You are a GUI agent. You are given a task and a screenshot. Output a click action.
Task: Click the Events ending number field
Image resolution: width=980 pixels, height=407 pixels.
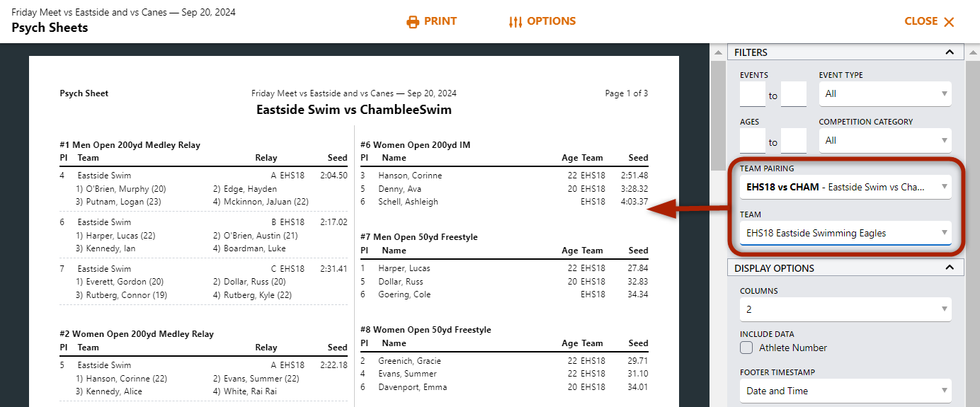point(793,94)
